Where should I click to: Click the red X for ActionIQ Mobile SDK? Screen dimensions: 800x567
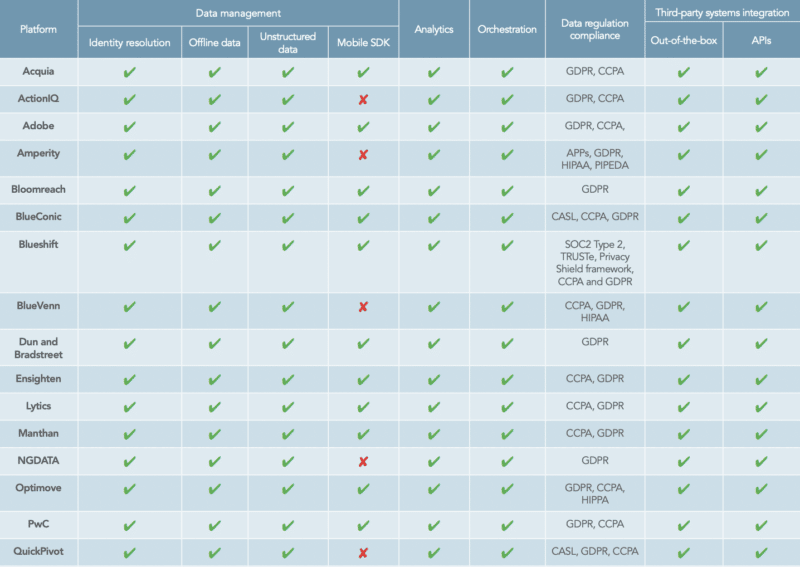click(363, 99)
